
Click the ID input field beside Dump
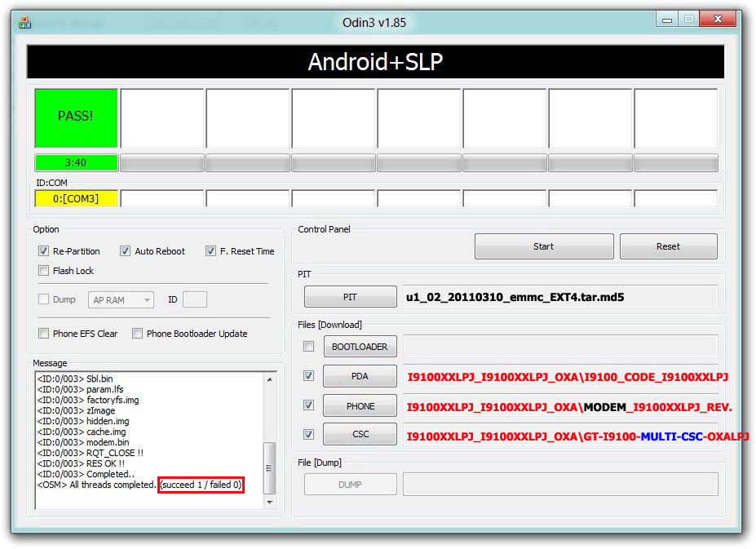(x=195, y=299)
